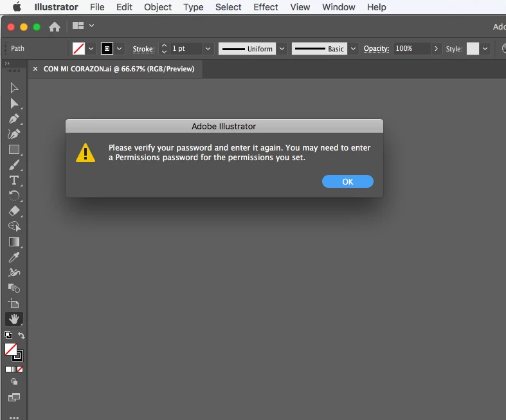506x420 pixels.
Task: Open the Stroke panel link
Action: click(x=143, y=49)
